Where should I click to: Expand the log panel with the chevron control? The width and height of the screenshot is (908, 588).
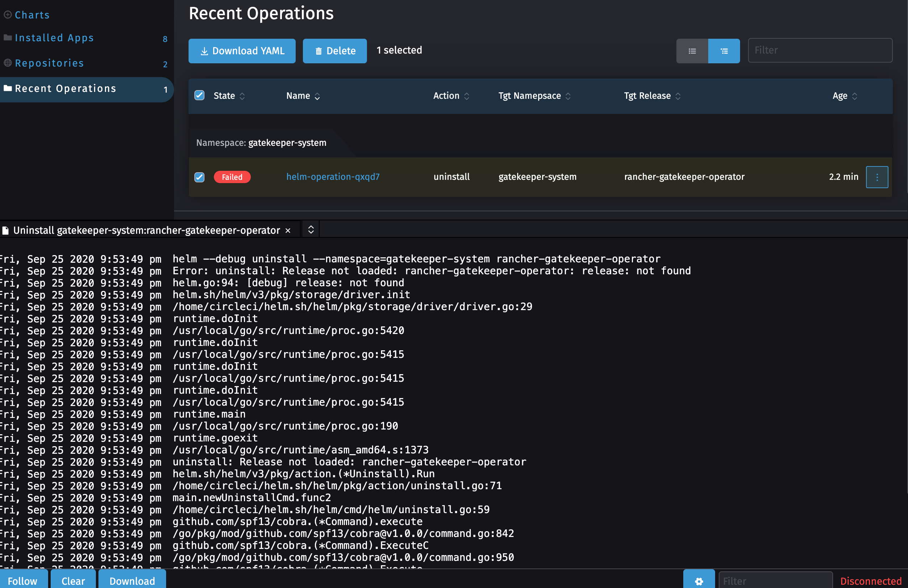pyautogui.click(x=310, y=229)
